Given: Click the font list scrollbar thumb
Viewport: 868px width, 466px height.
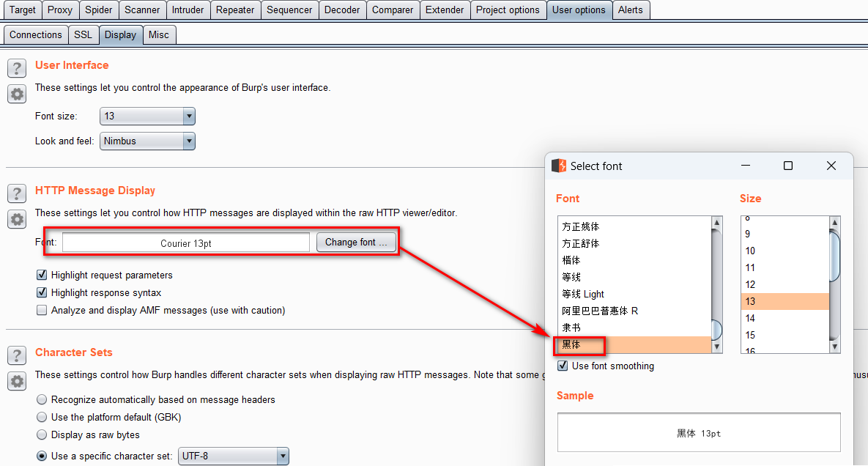Looking at the screenshot, I should 717,330.
